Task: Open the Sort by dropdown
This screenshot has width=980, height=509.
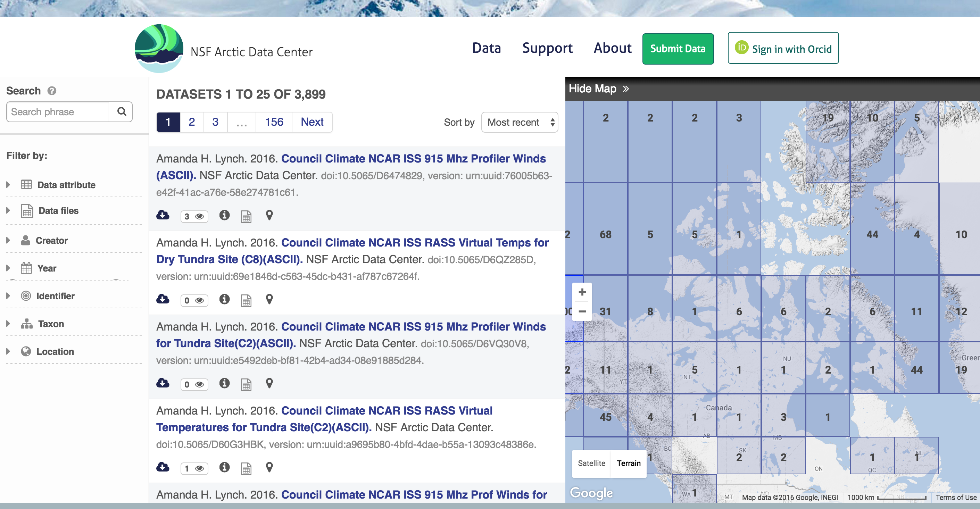Action: coord(520,122)
